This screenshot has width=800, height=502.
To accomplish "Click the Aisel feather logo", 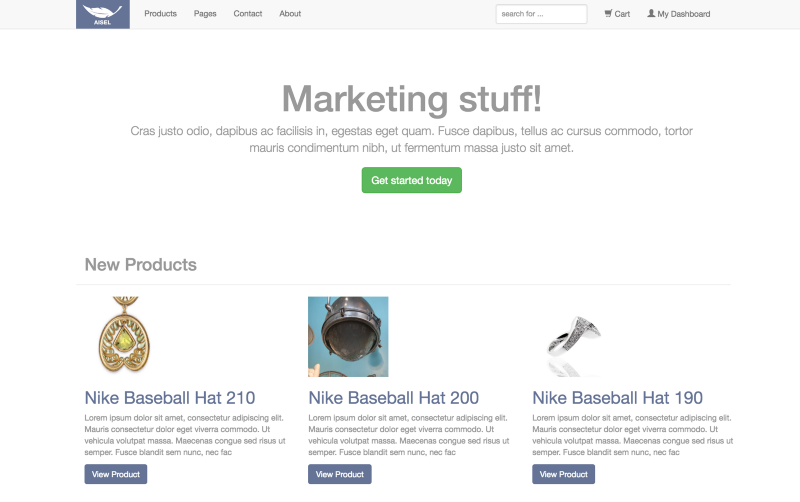I will pyautogui.click(x=103, y=14).
